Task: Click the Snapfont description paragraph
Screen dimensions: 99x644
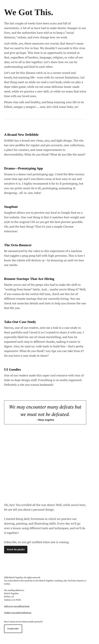Action: [x=45, y=222]
